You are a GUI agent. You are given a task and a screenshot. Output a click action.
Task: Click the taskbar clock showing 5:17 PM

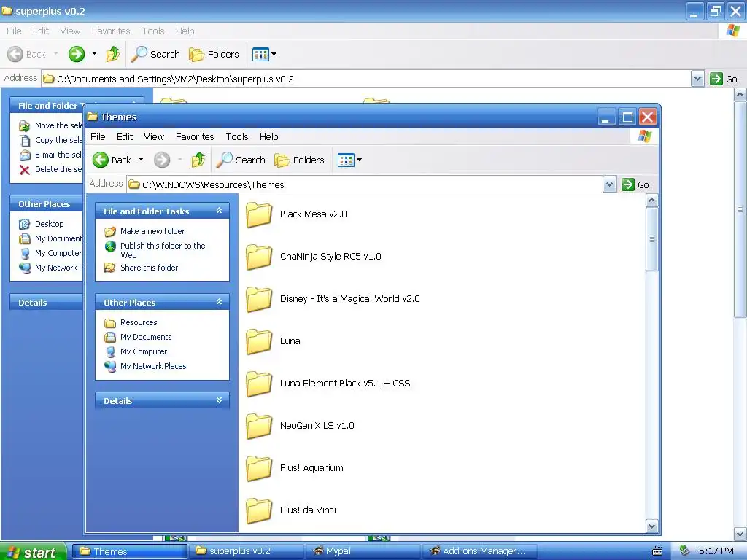[x=716, y=551]
